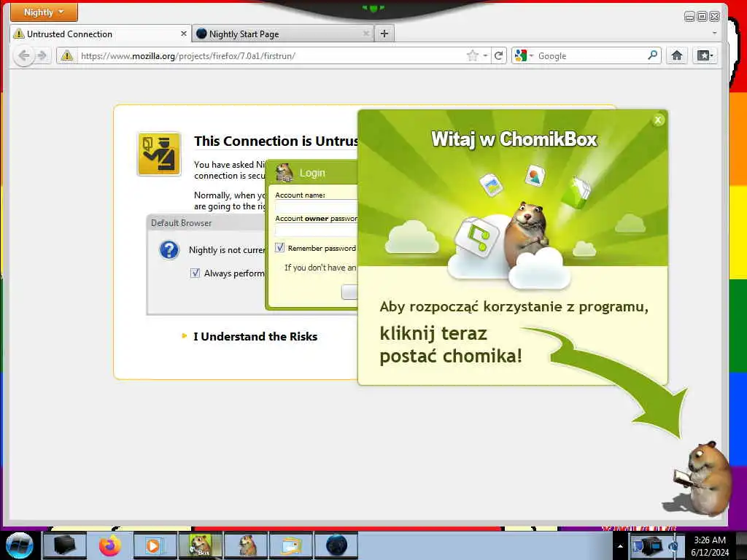Open the search engine selector dropdown
The image size is (747, 560).
tap(524, 55)
